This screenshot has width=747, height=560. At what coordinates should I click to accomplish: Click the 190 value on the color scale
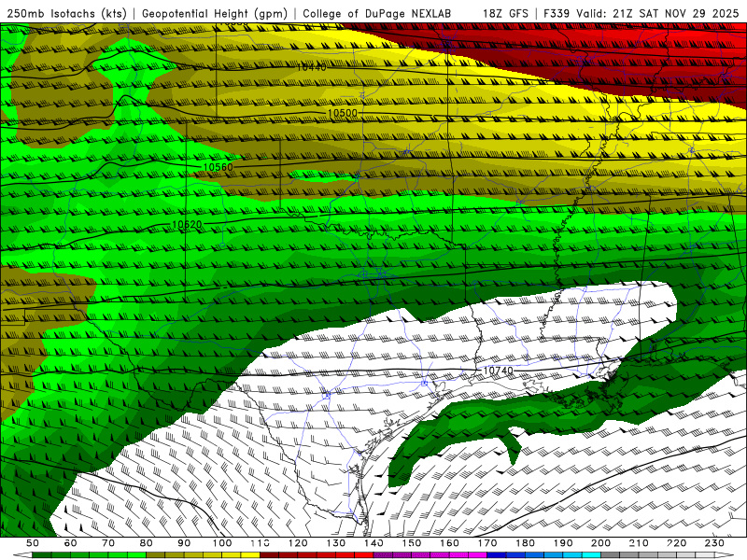(x=563, y=543)
